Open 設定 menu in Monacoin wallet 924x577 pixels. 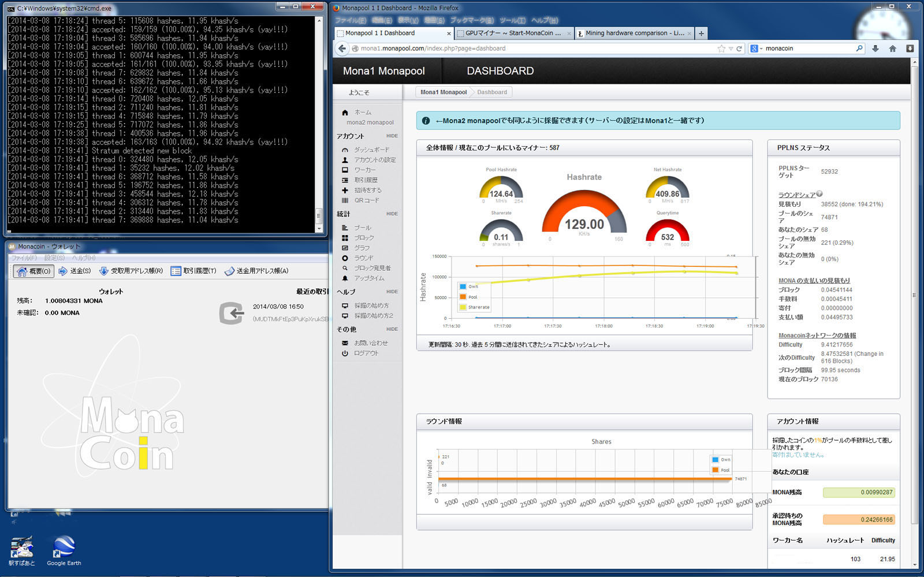(x=54, y=258)
